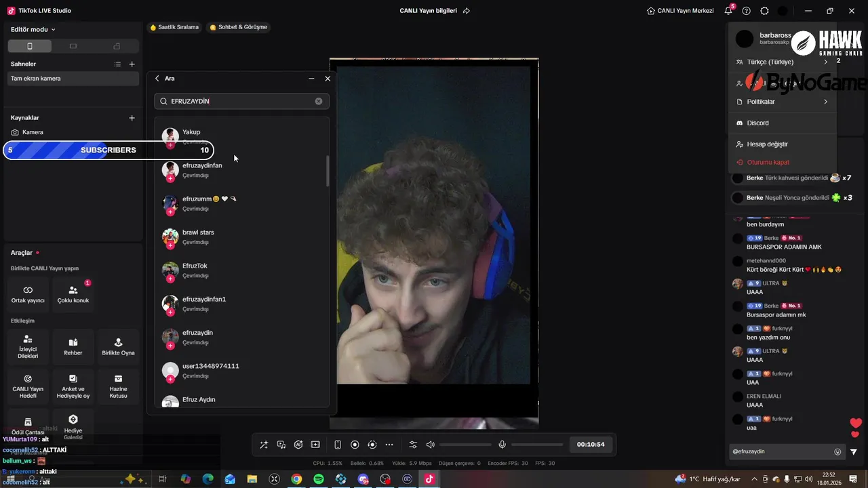Open audio mixer settings sliders icon
Screen dimensions: 868x488
[x=413, y=445]
